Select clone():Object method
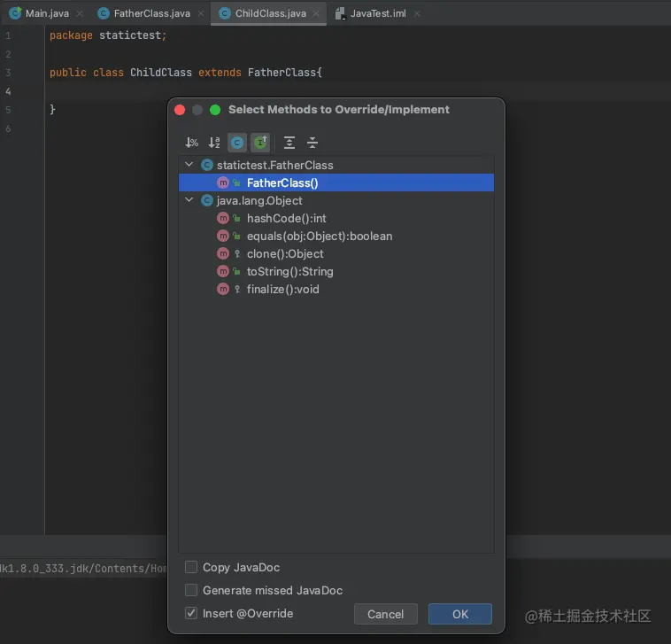The height and width of the screenshot is (644, 671). click(285, 254)
